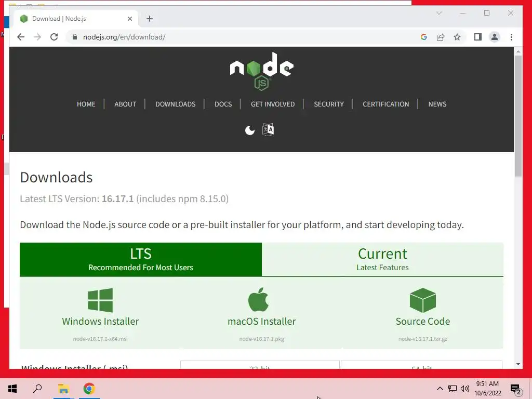
Task: Open SECURITY navigation item
Action: 329,104
